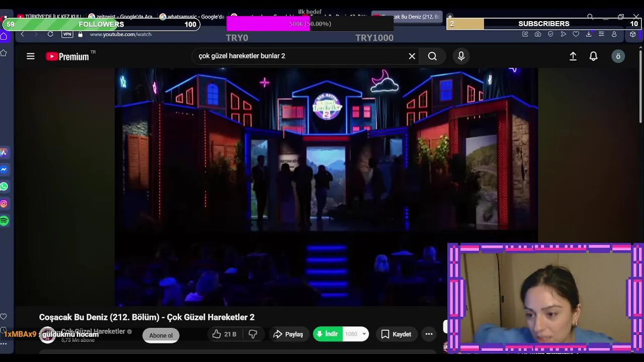Open the browser profile icon
This screenshot has width=644, height=362.
point(614,34)
